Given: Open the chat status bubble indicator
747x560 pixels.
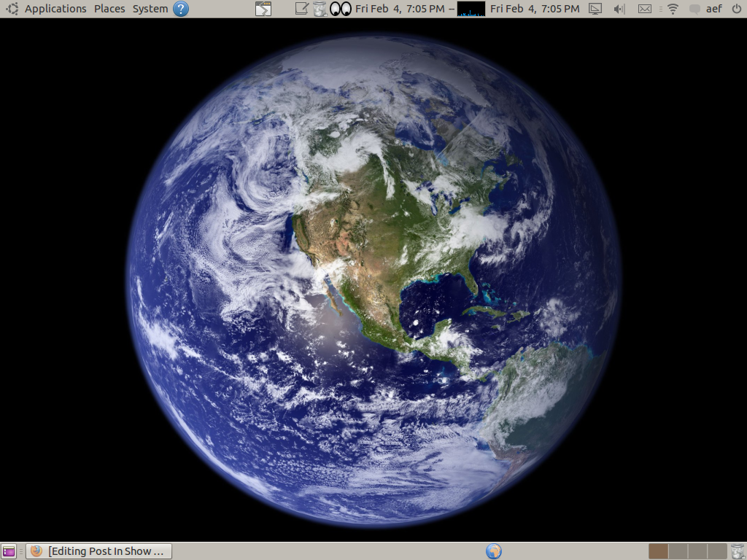Looking at the screenshot, I should click(694, 9).
